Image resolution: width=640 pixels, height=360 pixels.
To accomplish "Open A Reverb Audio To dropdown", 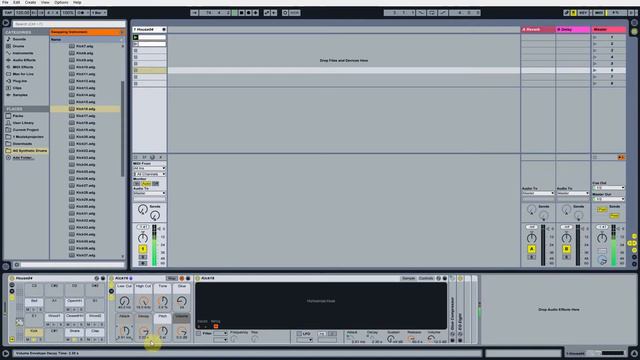I will click(538, 193).
